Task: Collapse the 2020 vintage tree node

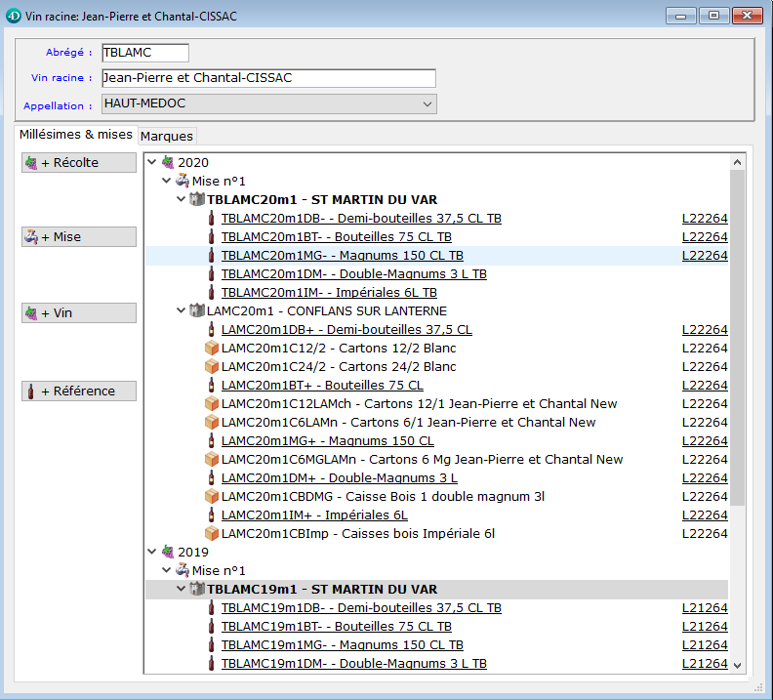Action: tap(152, 163)
